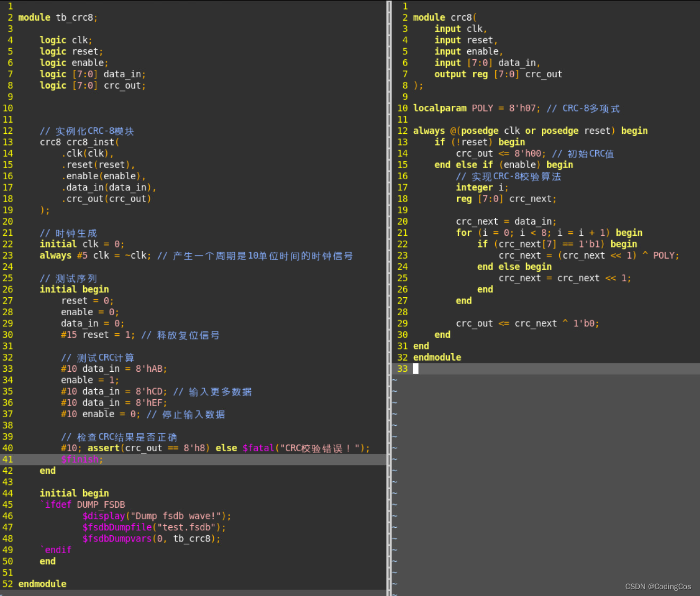Click 'crc8 crc8_inst(' instantiation line
This screenshot has width=700, height=596.
pos(79,142)
